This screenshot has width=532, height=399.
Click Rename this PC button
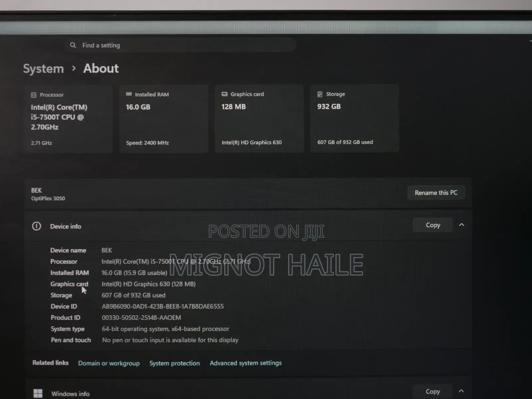pos(436,193)
